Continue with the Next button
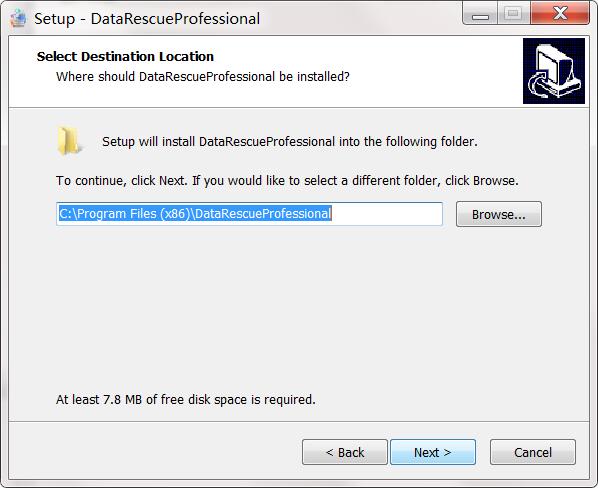 tap(433, 452)
